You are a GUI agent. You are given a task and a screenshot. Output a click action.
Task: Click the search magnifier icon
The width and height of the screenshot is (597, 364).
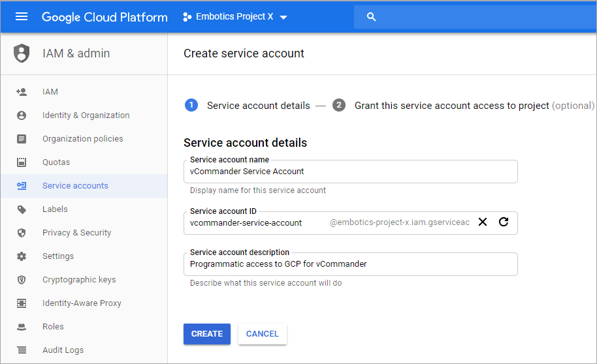pyautogui.click(x=371, y=17)
